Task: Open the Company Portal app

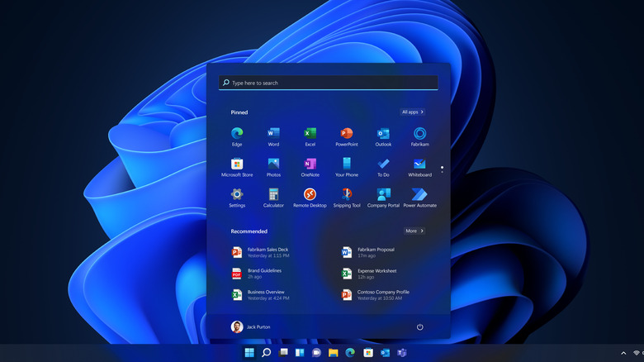Action: coord(383,195)
